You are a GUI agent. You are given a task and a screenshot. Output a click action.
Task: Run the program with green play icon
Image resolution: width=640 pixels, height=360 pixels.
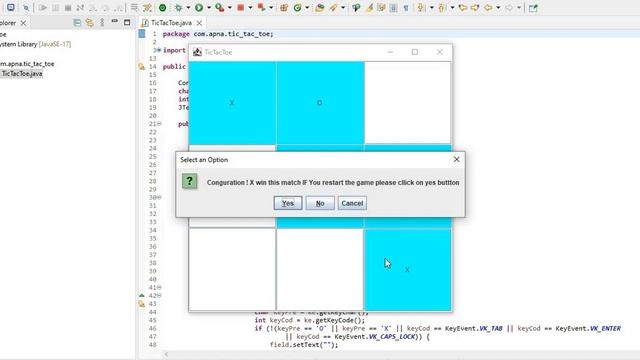click(x=199, y=8)
